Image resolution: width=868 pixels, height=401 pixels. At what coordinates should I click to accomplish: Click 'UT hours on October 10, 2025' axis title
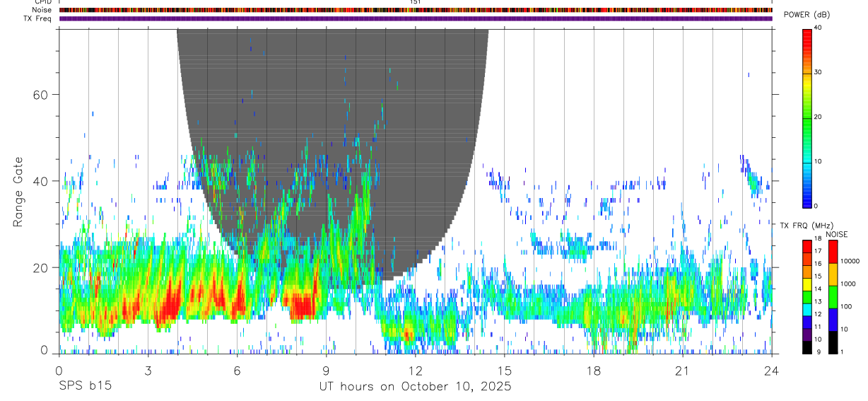[x=414, y=388]
